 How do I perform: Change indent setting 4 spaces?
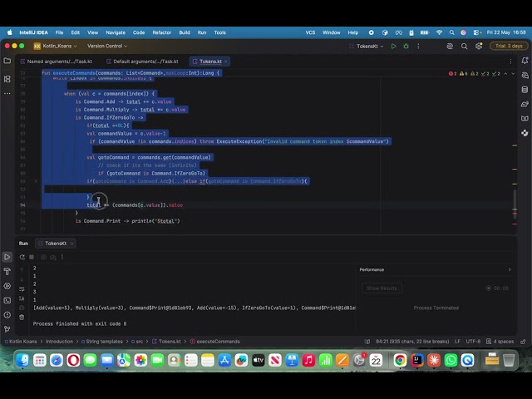(x=500, y=342)
